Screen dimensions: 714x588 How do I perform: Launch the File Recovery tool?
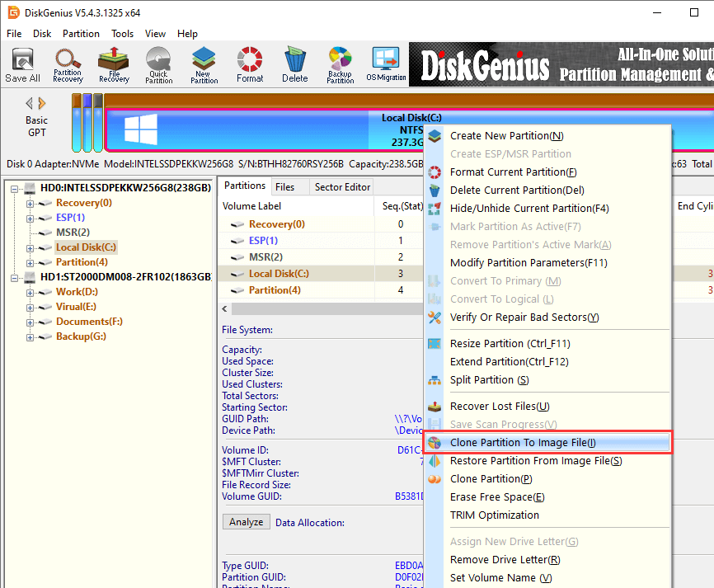pyautogui.click(x=113, y=64)
